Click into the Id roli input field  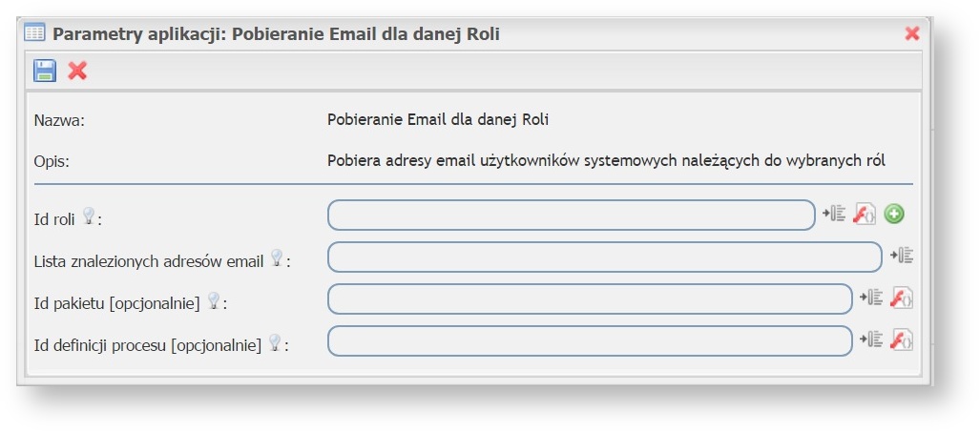click(571, 216)
